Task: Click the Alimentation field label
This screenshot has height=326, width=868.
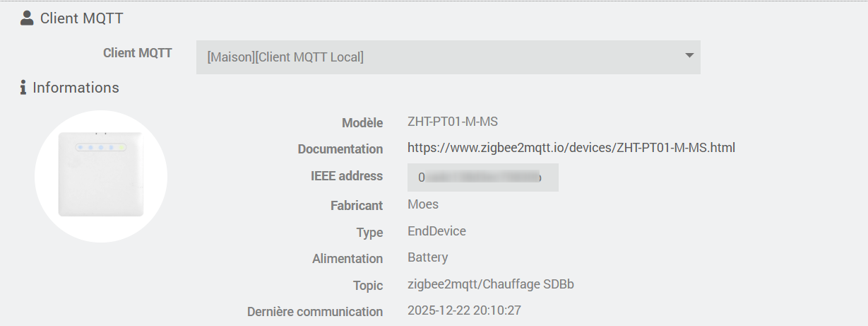Action: (347, 259)
